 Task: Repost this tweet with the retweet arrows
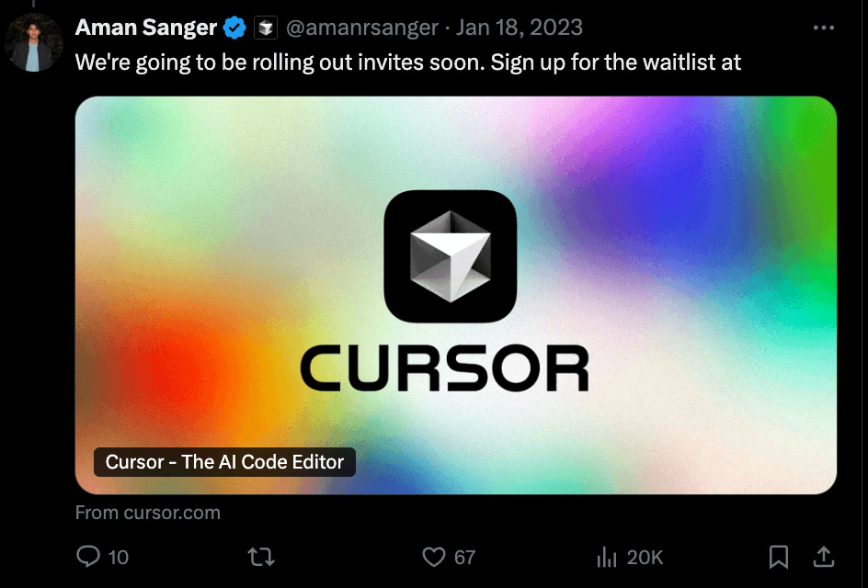261,557
